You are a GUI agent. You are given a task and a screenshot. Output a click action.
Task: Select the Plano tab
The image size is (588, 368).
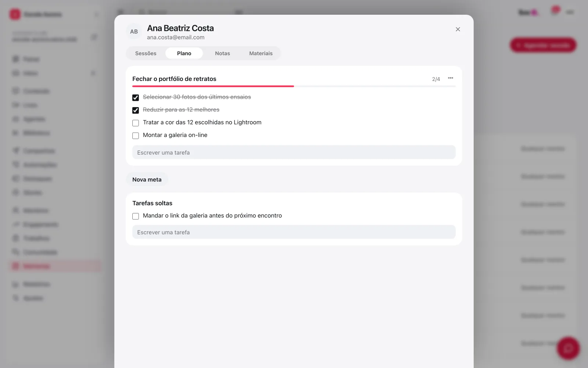tap(184, 53)
